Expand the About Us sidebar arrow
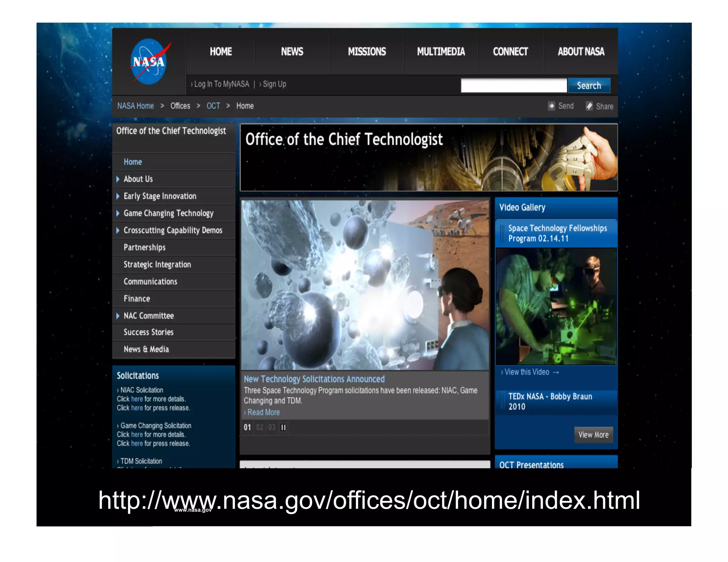Screen dimensions: 728x562 (118, 179)
